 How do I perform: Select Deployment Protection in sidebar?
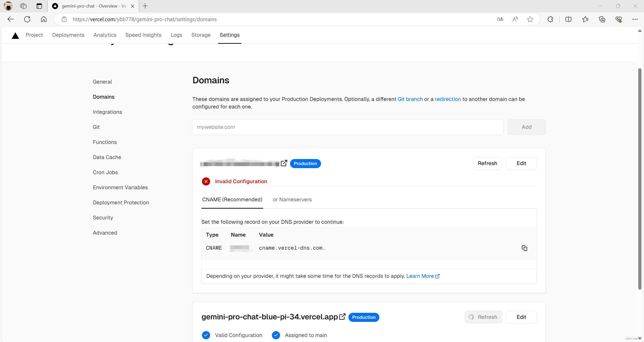click(121, 203)
